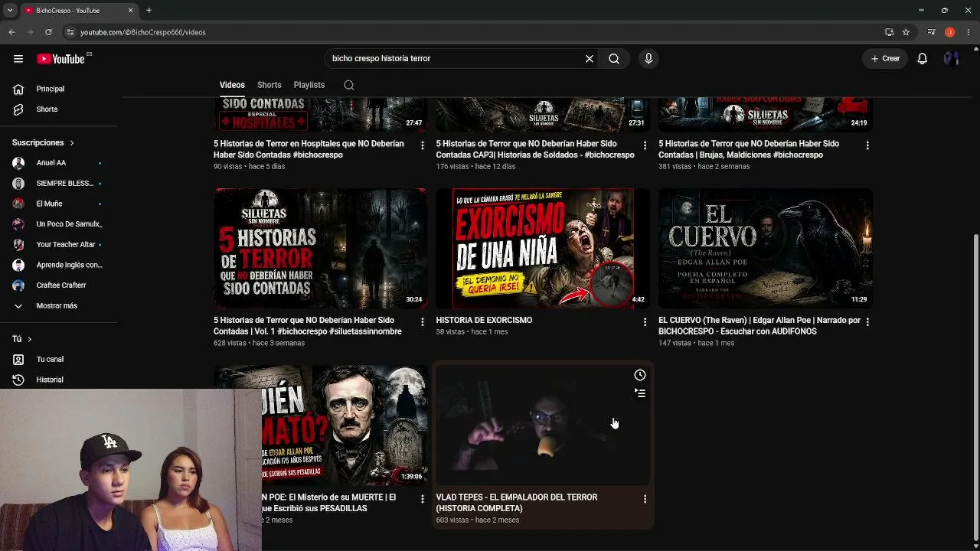The height and width of the screenshot is (551, 980).
Task: Go to the YouTube home logo
Action: (61, 59)
